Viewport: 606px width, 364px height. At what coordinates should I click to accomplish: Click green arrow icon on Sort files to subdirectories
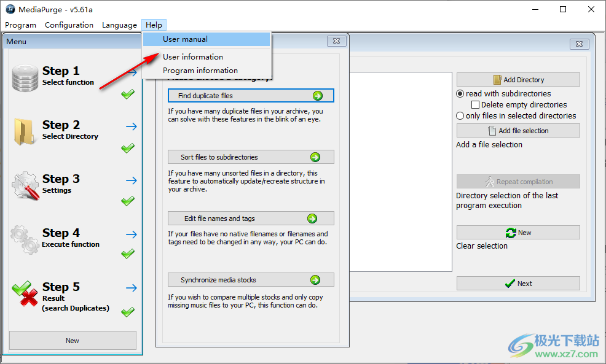(x=315, y=157)
